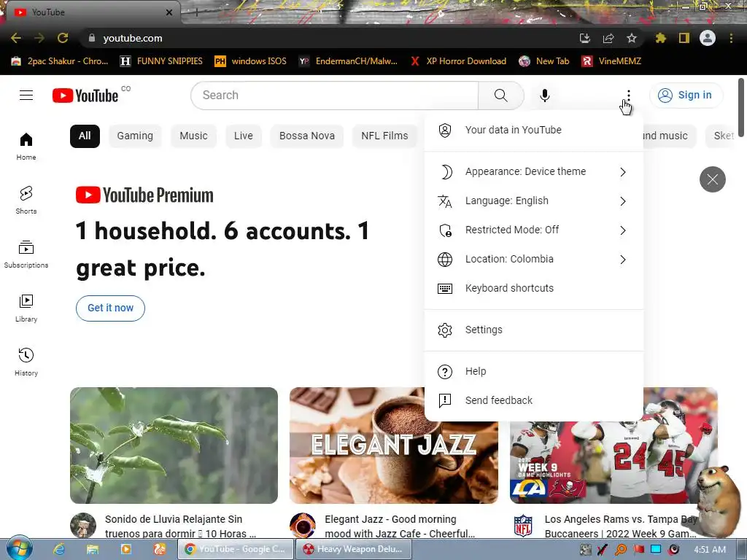Viewport: 747px width, 560px height.
Task: Open Windows Start orb
Action: 19,548
